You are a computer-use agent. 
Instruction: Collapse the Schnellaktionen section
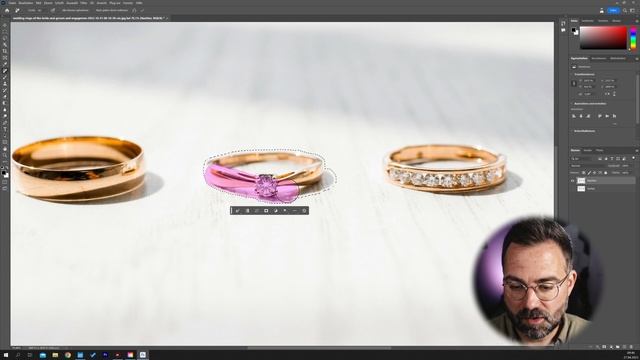point(571,131)
